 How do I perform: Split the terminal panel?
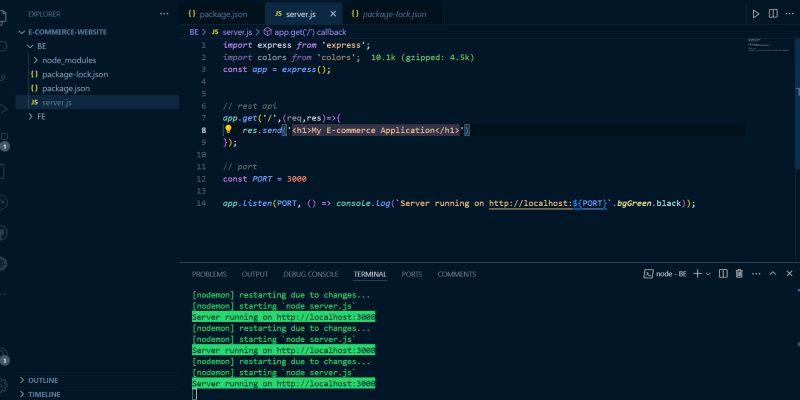tap(725, 274)
